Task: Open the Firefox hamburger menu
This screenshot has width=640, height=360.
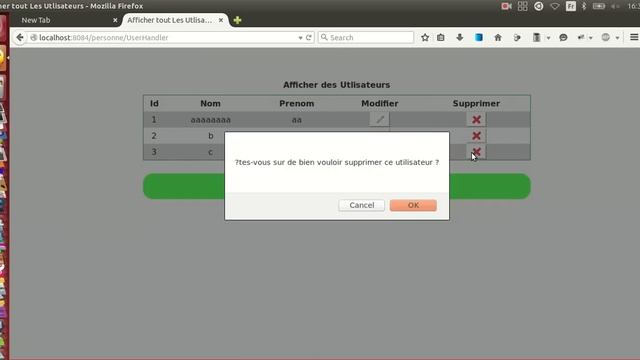Action: (634, 38)
